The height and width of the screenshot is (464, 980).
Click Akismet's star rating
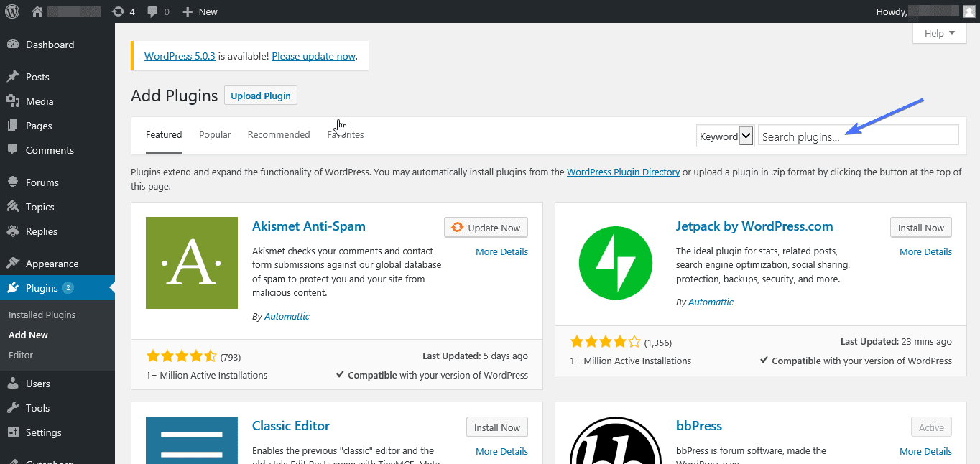181,356
